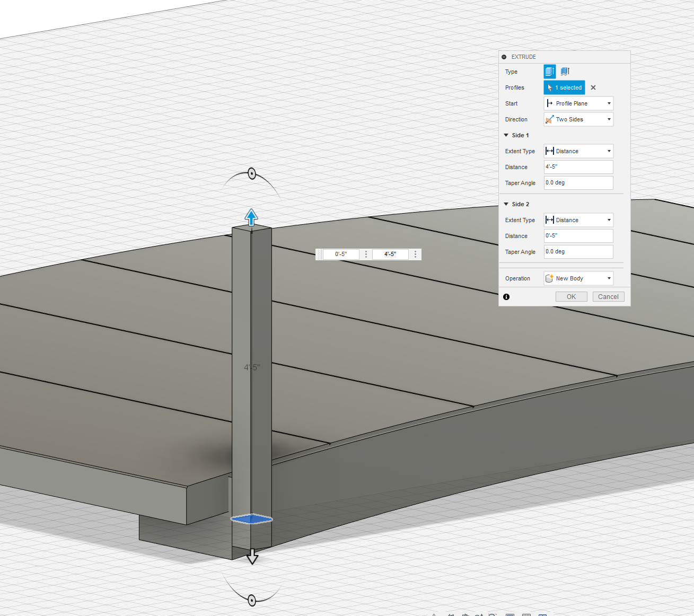Collapse the Side 1 section
Viewport: 694px width, 616px height.
tap(506, 135)
